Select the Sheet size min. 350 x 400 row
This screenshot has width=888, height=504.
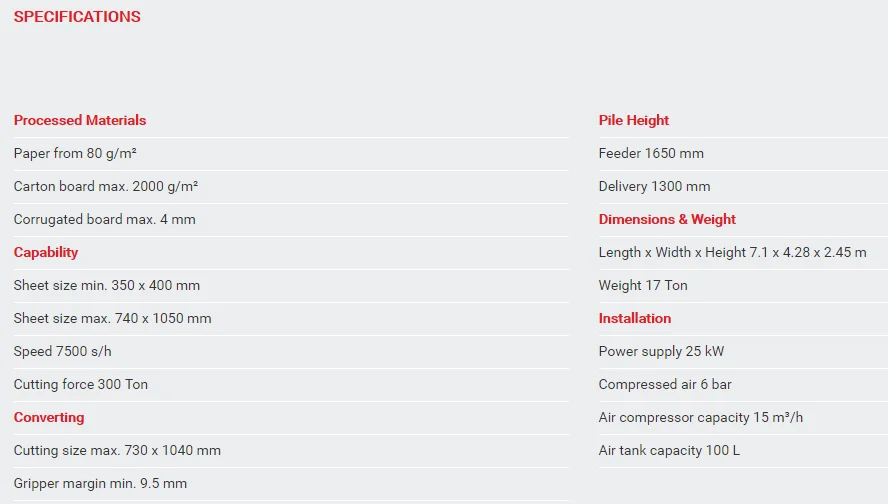(x=107, y=285)
